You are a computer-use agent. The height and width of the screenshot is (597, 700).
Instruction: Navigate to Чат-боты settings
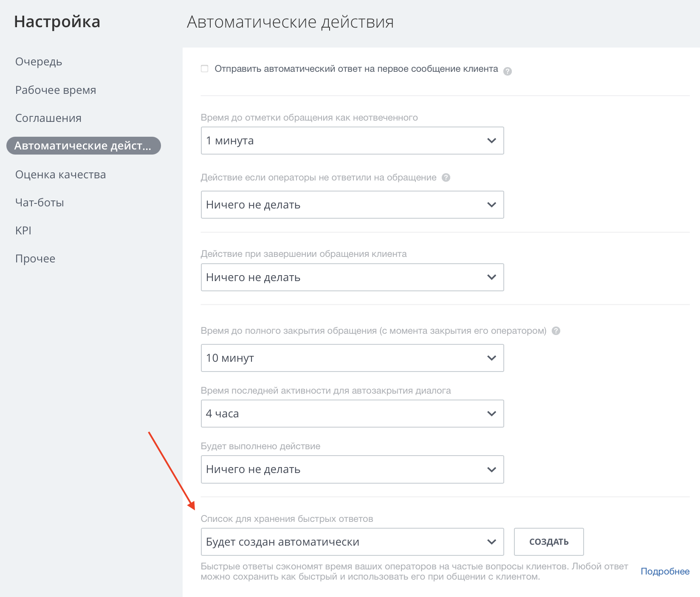(x=40, y=203)
